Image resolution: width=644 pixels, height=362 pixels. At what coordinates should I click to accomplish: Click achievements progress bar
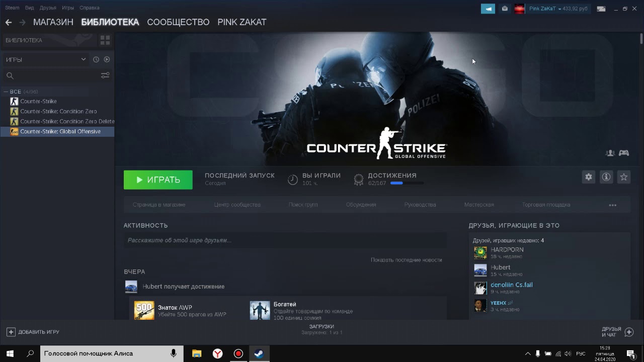coord(407,183)
